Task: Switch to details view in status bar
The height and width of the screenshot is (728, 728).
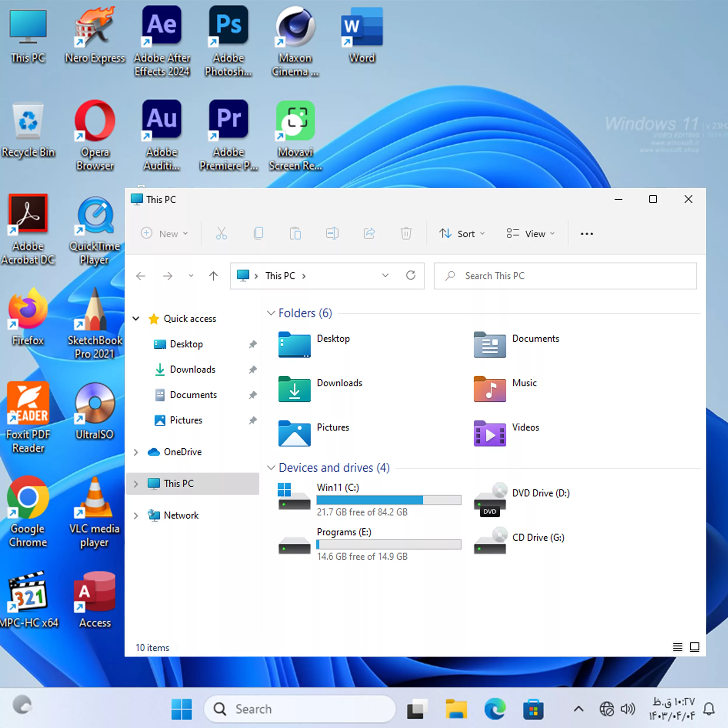Action: tap(677, 647)
